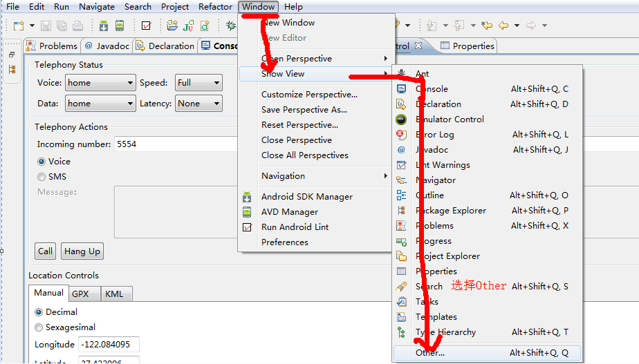
Task: Open the Voice status dropdown
Action: (100, 83)
